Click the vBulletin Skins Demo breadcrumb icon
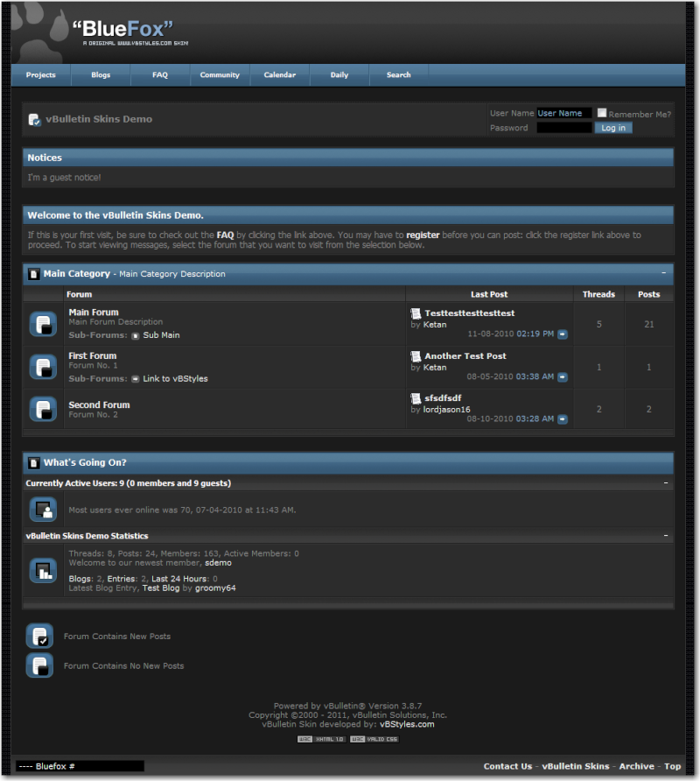 pyautogui.click(x=34, y=120)
